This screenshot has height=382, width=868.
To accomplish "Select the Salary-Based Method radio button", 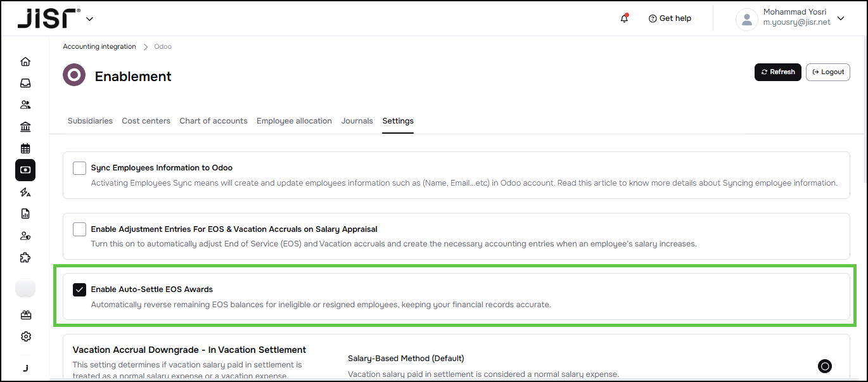I will coord(824,366).
